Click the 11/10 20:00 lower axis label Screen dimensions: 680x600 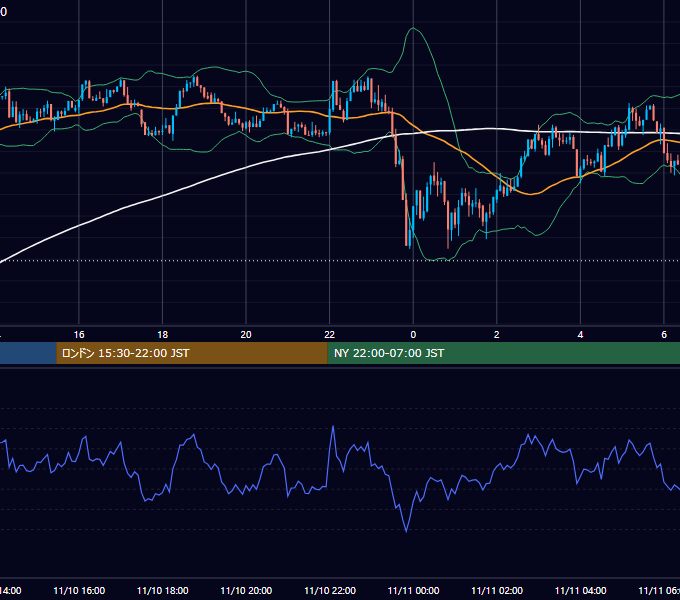pos(246,590)
